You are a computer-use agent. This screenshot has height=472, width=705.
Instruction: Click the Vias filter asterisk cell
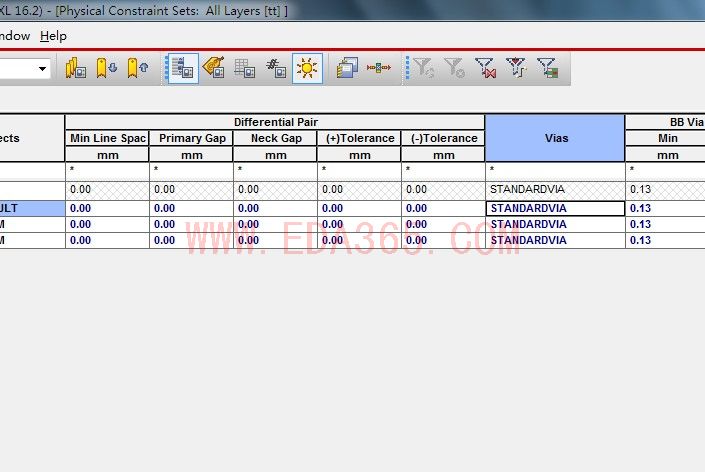click(555, 171)
